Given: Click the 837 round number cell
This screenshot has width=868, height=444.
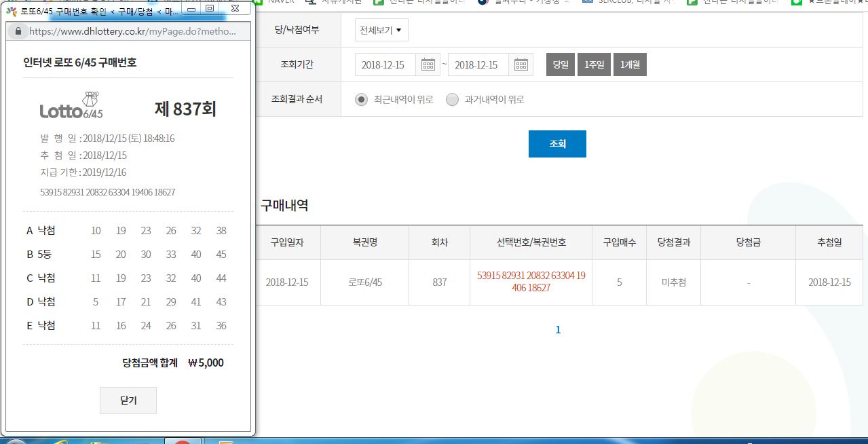Looking at the screenshot, I should (440, 282).
